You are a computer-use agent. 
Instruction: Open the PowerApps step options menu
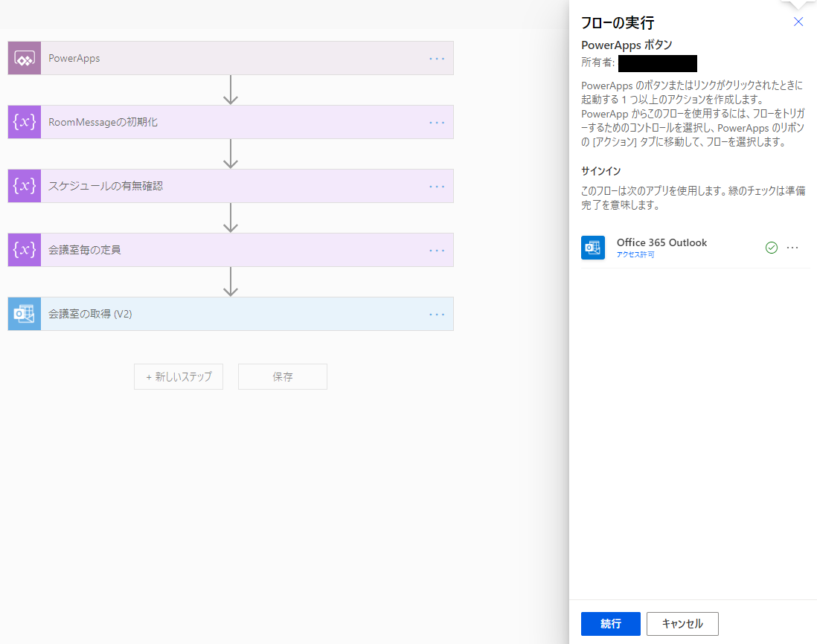(x=436, y=57)
